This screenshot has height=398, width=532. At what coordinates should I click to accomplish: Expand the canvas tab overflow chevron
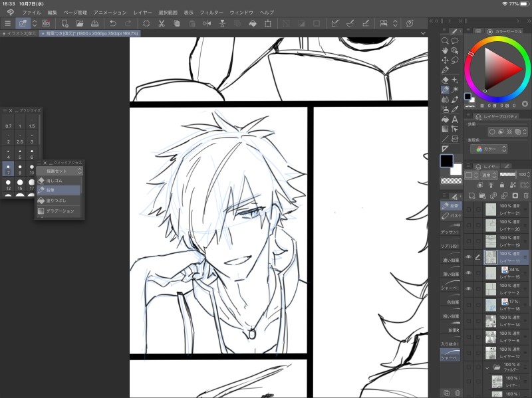click(423, 33)
